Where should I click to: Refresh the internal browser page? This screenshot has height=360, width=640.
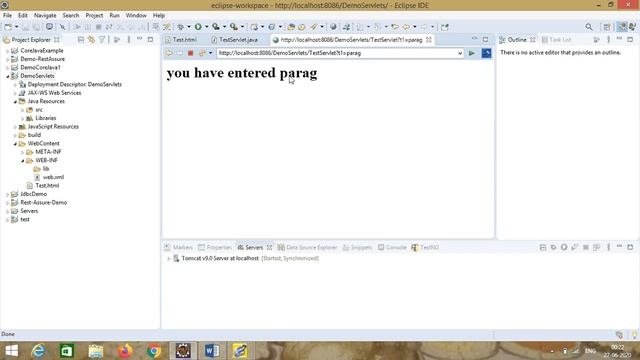[x=202, y=53]
